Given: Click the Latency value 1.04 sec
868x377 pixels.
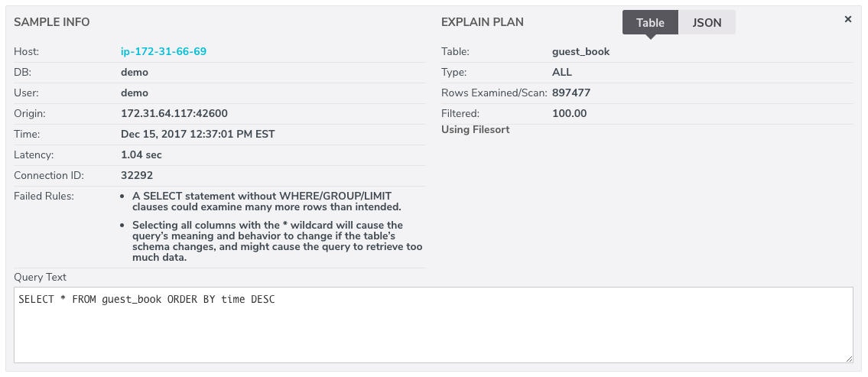Looking at the screenshot, I should 141,155.
